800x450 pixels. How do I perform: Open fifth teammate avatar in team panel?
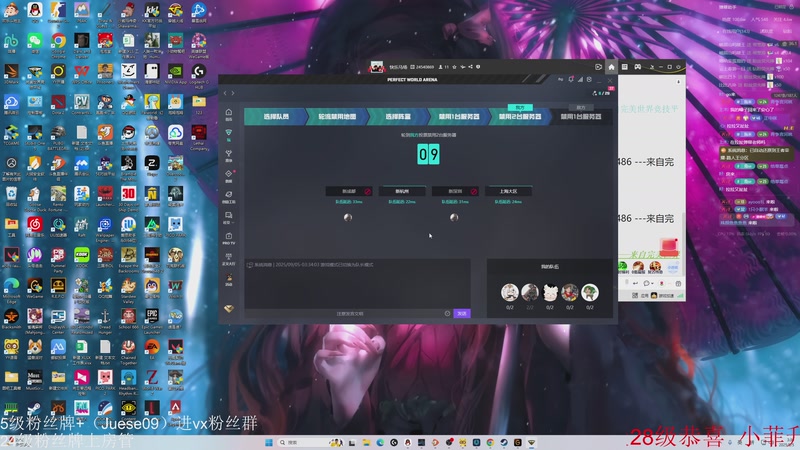pos(590,292)
